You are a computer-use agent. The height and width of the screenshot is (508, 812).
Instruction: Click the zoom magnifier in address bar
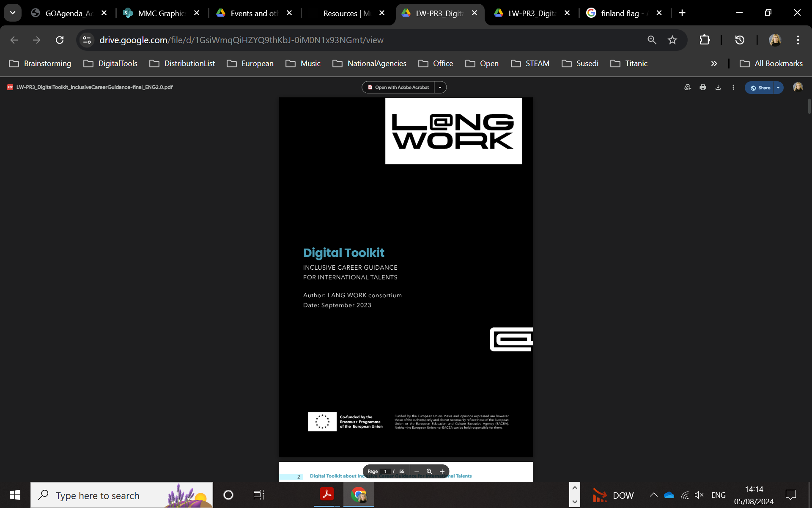[652, 40]
